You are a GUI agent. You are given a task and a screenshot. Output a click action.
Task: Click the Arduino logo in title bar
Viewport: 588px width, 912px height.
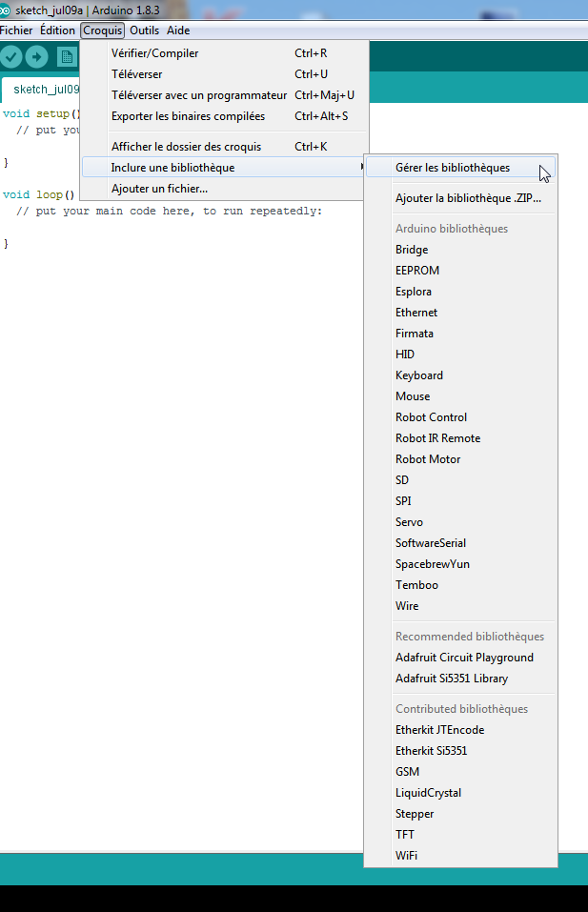point(5,10)
